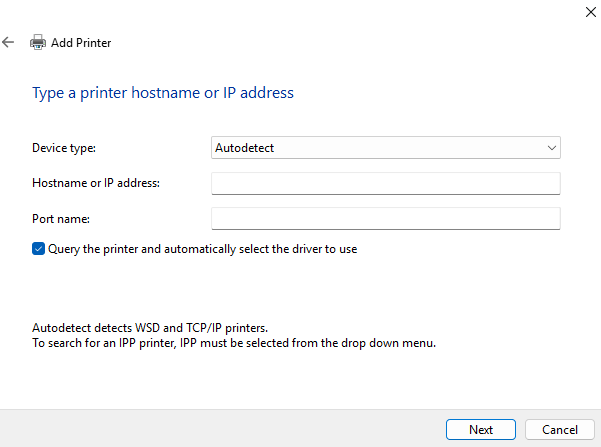Viewport: 601px width, 447px height.
Task: Click the Hostname or IP address field
Action: pos(385,183)
